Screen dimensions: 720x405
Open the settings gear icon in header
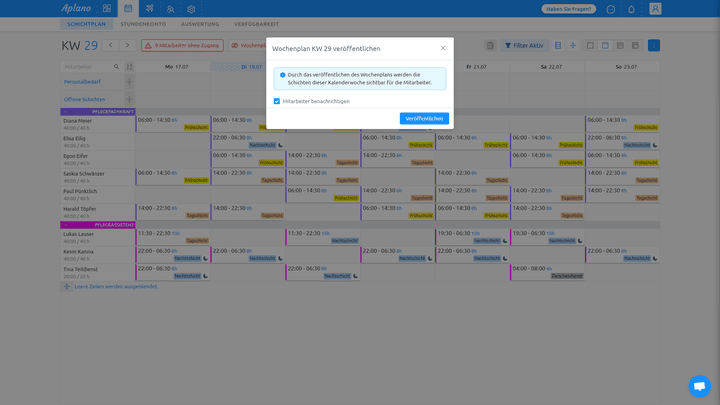coord(191,8)
